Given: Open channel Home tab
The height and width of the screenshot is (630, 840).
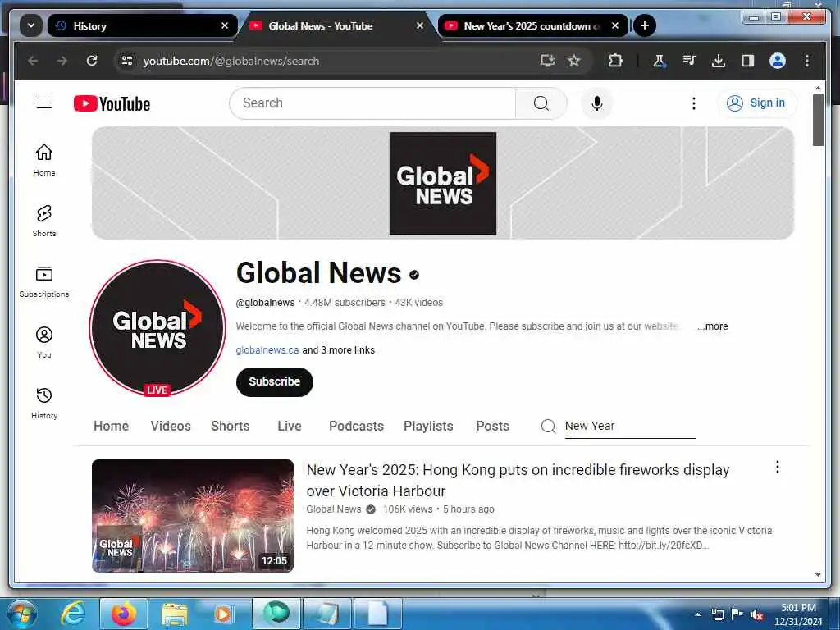Looking at the screenshot, I should [111, 426].
